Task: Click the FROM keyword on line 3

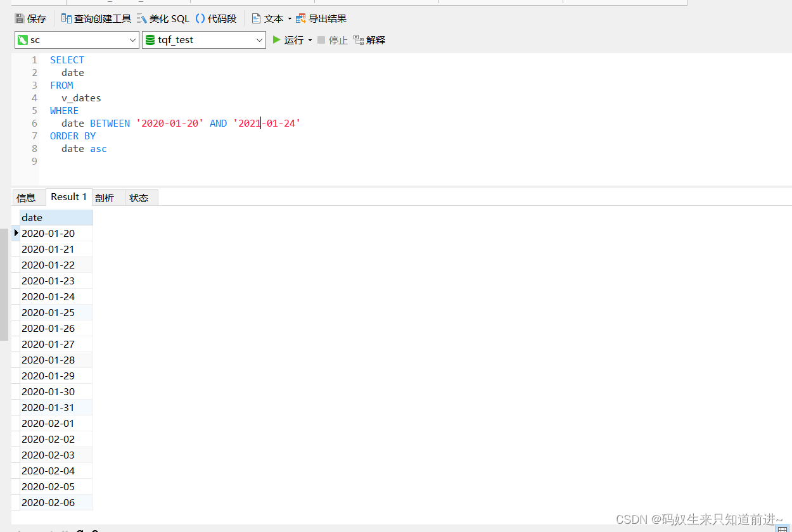Action: click(x=61, y=85)
